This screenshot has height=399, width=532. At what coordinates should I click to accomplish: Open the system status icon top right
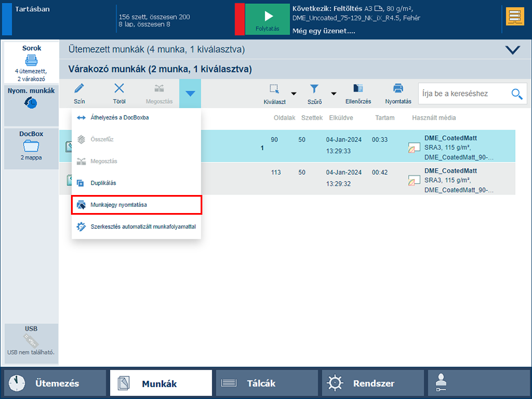pos(515,16)
